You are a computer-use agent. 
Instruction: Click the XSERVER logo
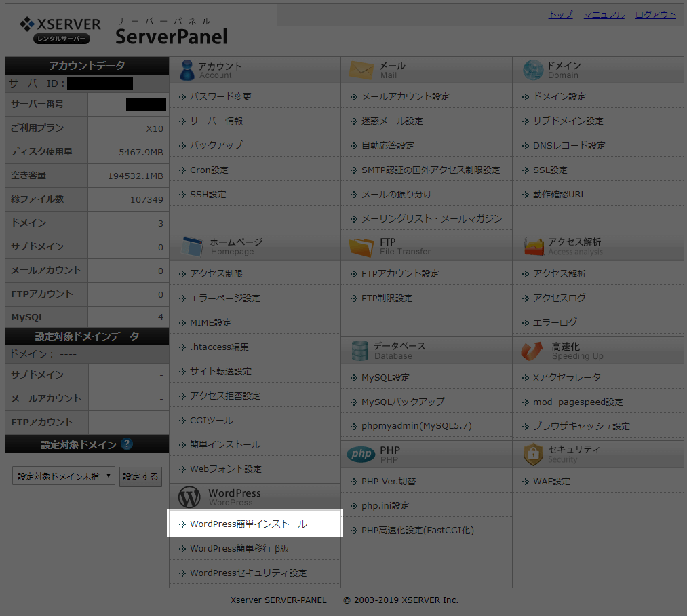60,30
